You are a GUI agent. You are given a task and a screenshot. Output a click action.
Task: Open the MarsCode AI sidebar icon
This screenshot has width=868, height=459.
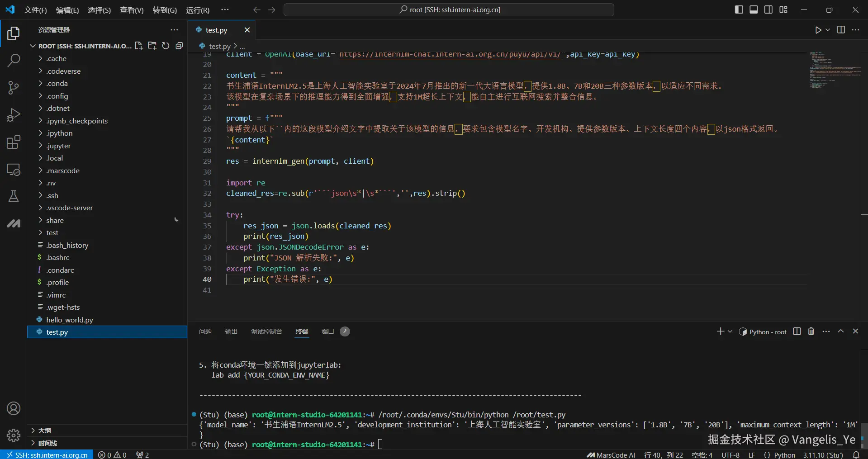(x=14, y=223)
